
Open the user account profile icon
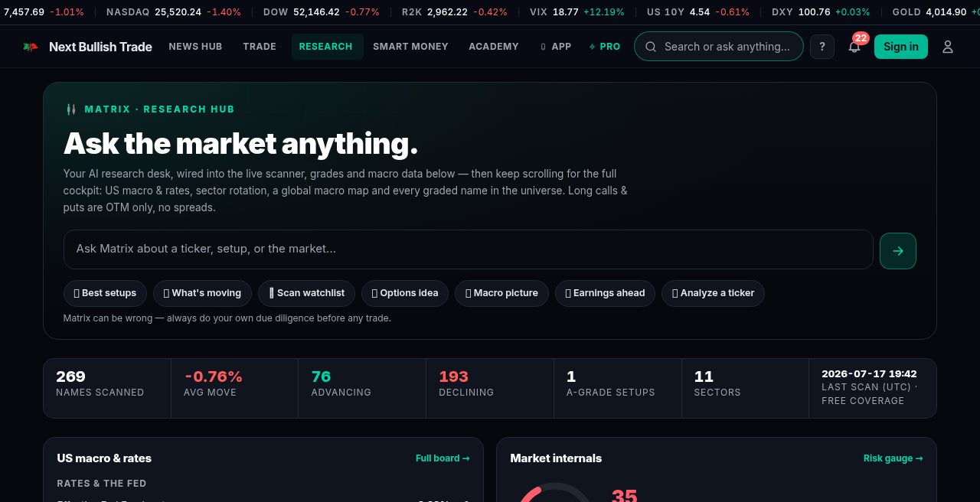948,47
